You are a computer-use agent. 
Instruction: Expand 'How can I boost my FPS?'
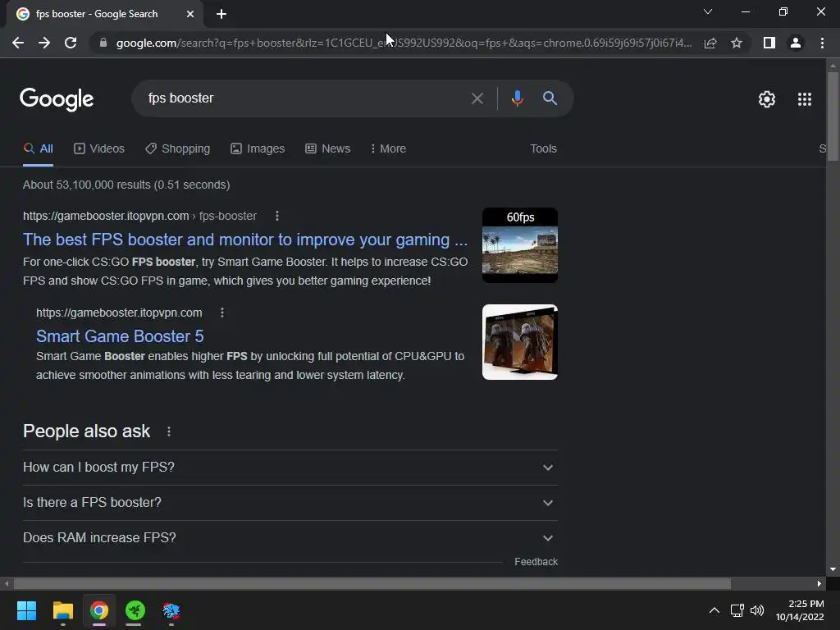(x=290, y=467)
